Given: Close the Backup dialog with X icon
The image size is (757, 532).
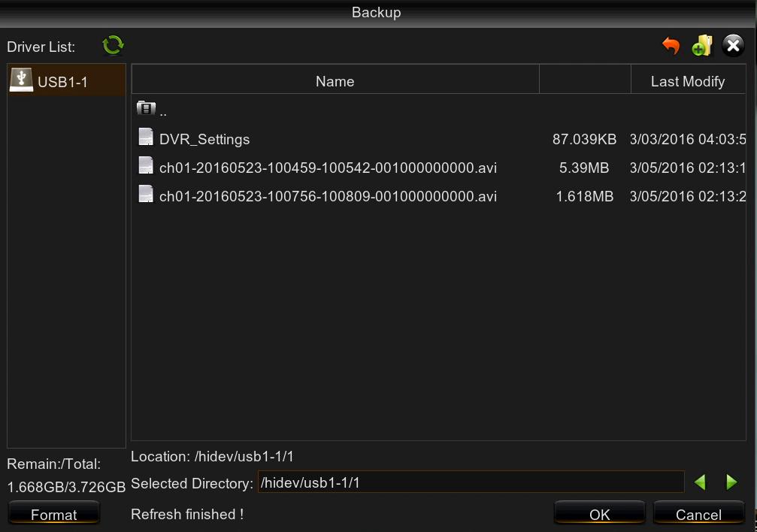Looking at the screenshot, I should [x=733, y=46].
